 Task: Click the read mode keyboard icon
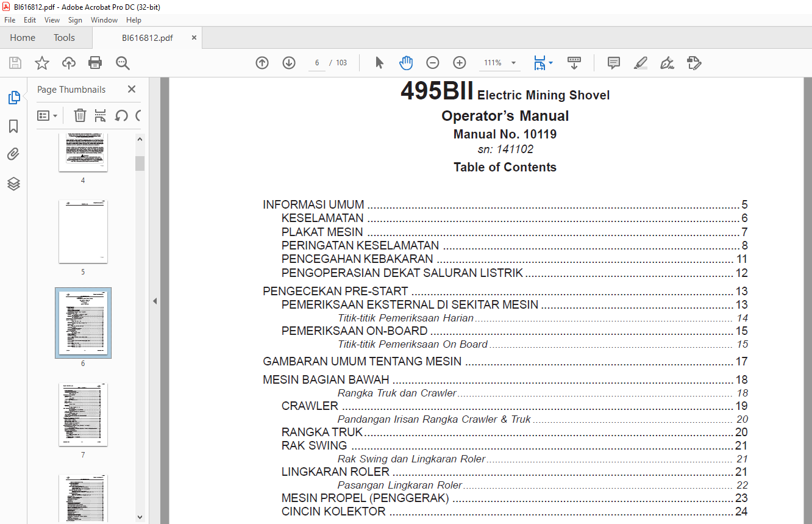(574, 63)
